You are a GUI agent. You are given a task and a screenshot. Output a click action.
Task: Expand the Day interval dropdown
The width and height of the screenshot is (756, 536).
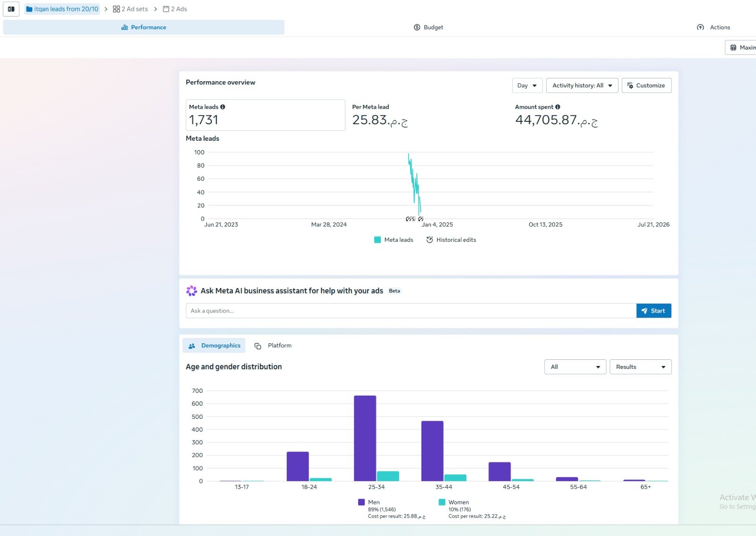click(x=527, y=85)
